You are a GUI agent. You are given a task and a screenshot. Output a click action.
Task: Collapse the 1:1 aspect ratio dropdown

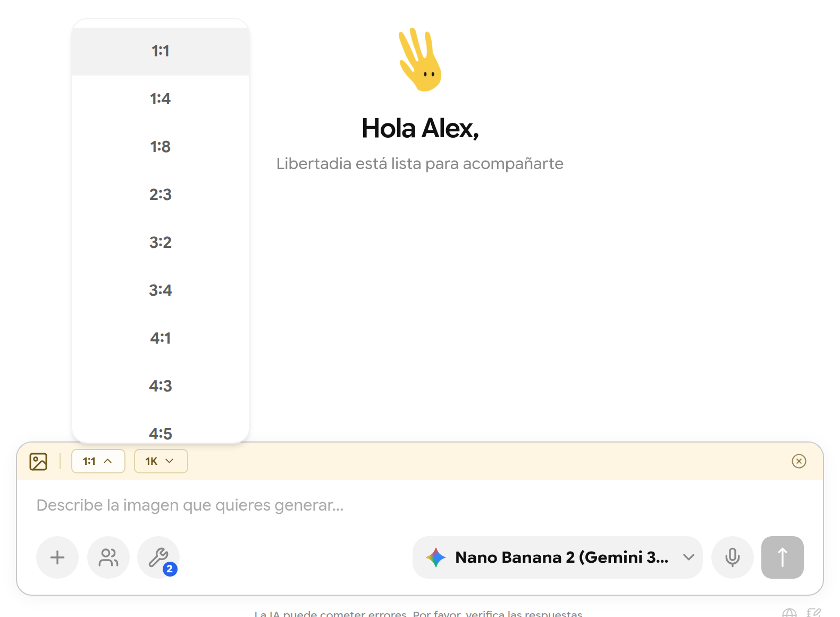98,461
